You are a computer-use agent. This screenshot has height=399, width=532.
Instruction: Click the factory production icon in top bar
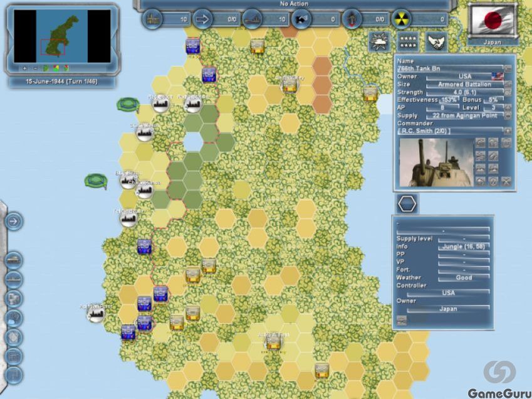[x=152, y=19]
